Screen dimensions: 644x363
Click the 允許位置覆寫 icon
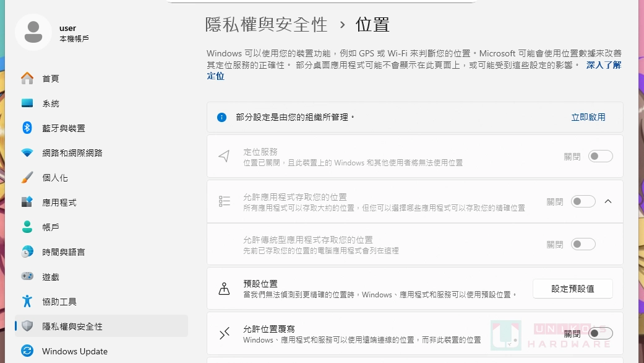(x=224, y=333)
